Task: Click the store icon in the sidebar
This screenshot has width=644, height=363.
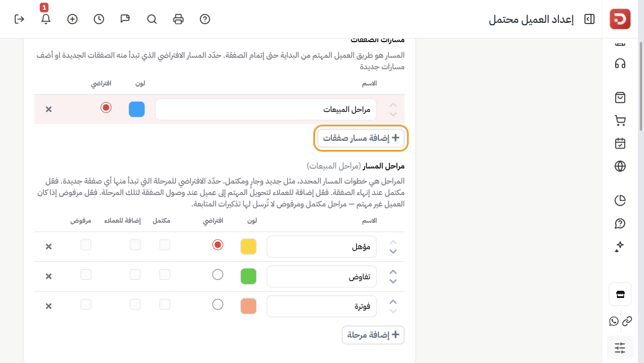Action: pos(620,294)
